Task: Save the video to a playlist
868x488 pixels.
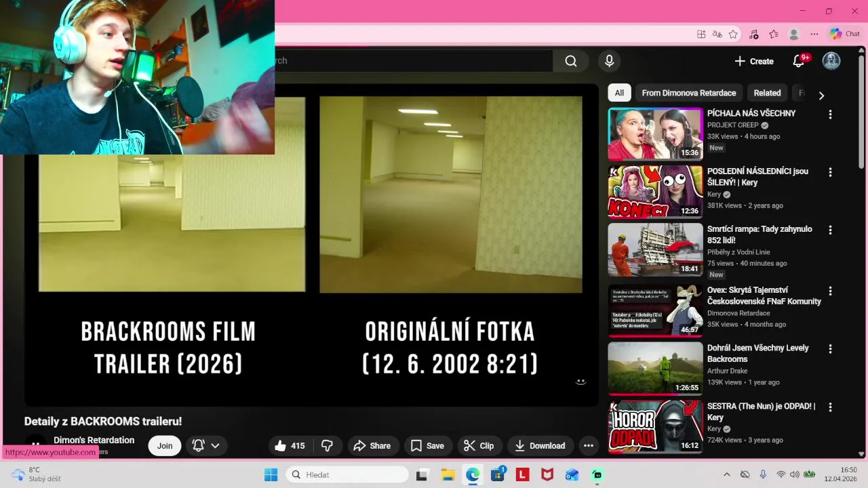Action: (427, 445)
